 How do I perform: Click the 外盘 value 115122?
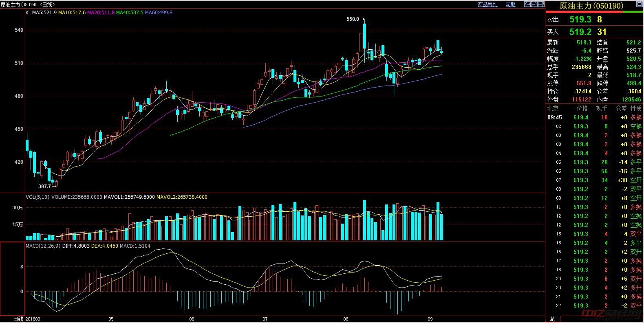coord(582,99)
